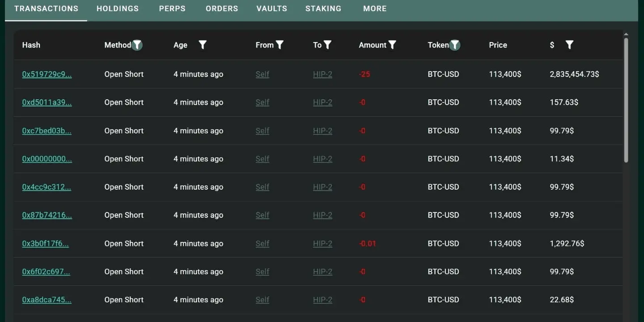This screenshot has height=322, width=644.
Task: Open the Age column filter icon
Action: point(203,45)
